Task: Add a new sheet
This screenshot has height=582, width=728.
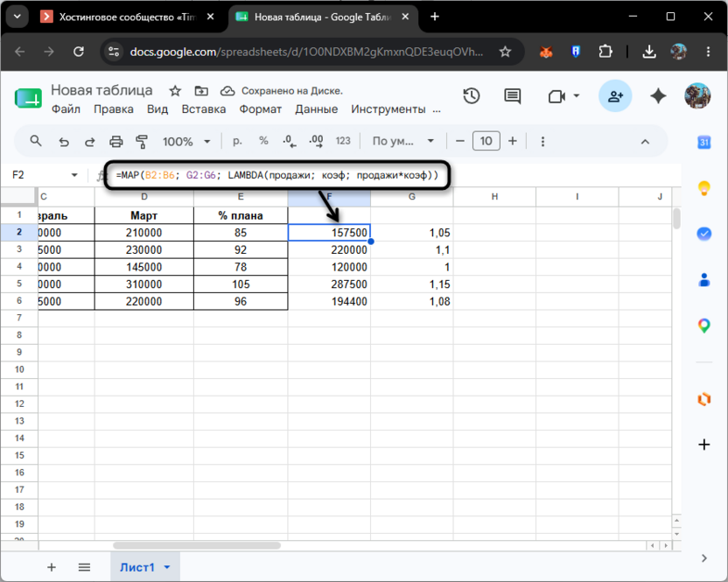Action: point(52,567)
